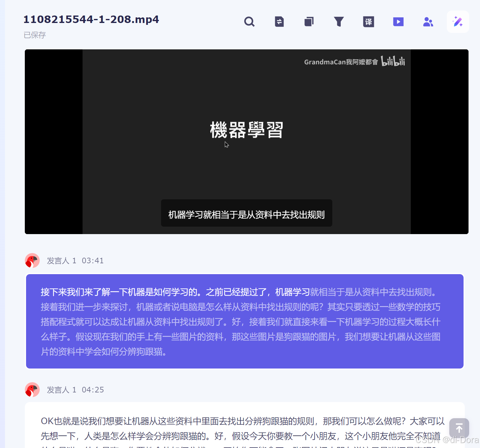Screen dimensions: 480x448
Task: Click the 发言人 1 label at 03:41
Action: coord(61,260)
